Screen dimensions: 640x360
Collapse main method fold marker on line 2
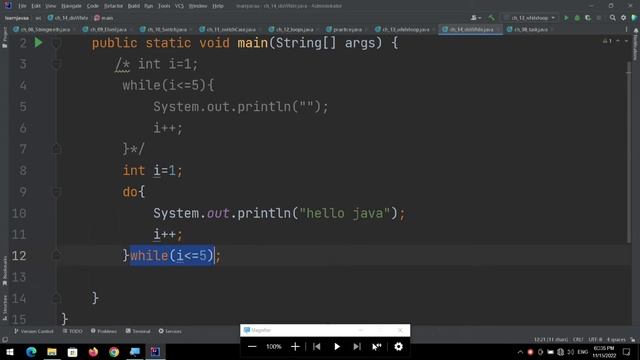click(x=56, y=43)
